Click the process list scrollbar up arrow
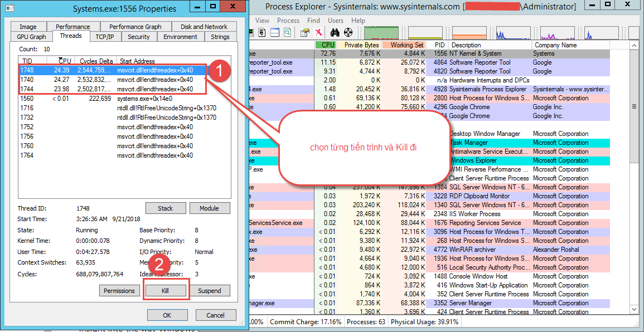This screenshot has height=332, width=644. tap(634, 45)
